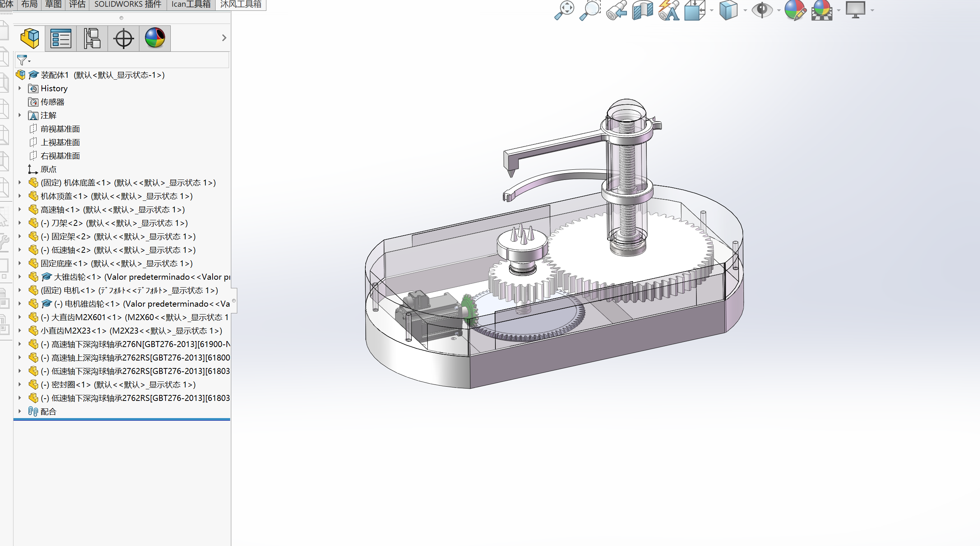The height and width of the screenshot is (546, 980).
Task: Open the DisplayManager color sphere tab
Action: click(x=155, y=38)
